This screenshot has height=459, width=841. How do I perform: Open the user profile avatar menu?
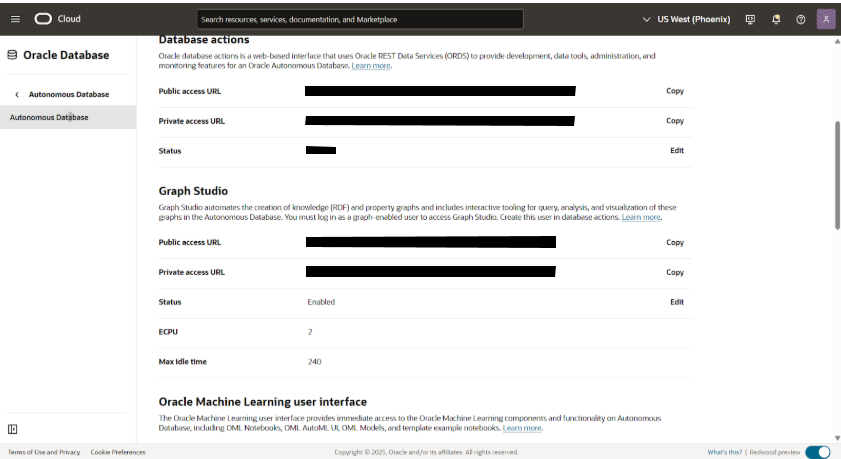point(826,19)
